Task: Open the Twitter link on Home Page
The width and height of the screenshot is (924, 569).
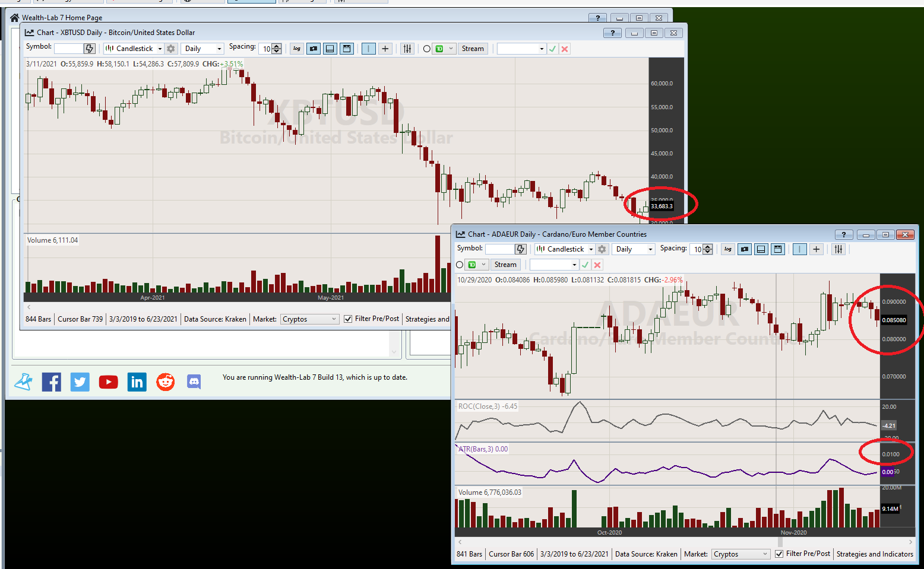Action: [80, 382]
